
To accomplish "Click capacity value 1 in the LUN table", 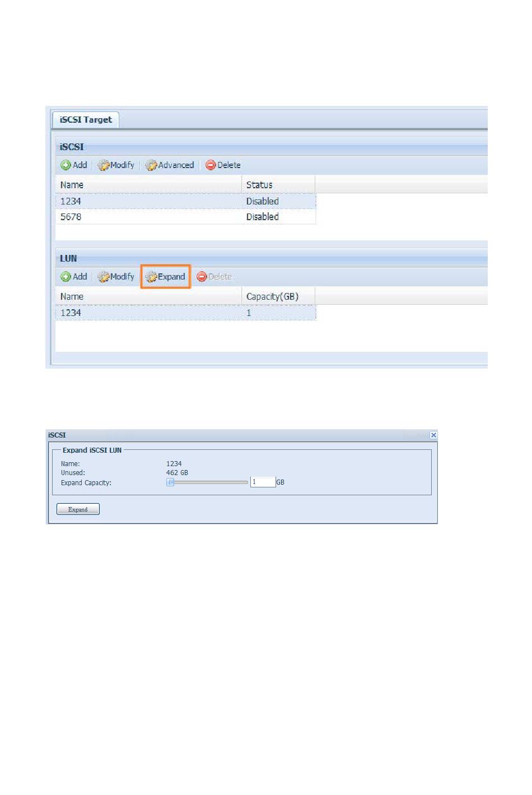I will click(249, 313).
